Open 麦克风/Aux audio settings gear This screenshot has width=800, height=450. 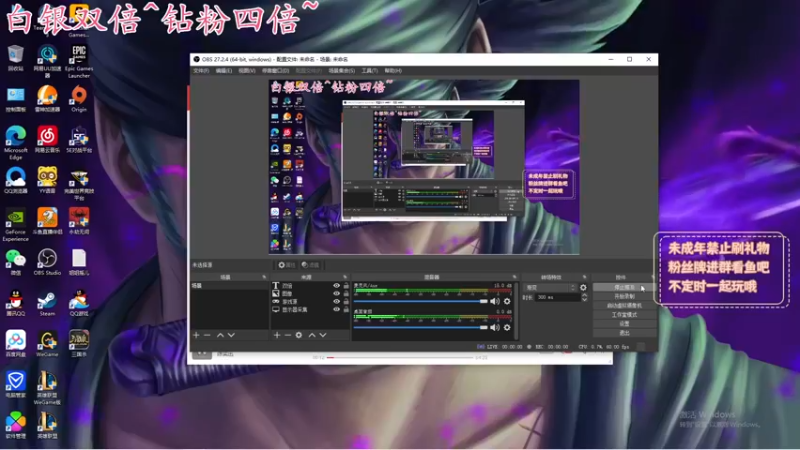tap(507, 301)
